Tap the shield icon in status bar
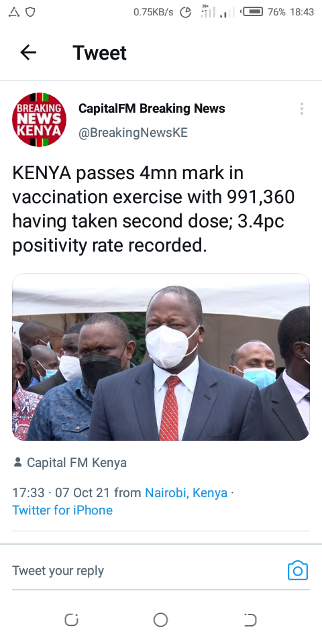This screenshot has width=322, height=644. coord(30,12)
